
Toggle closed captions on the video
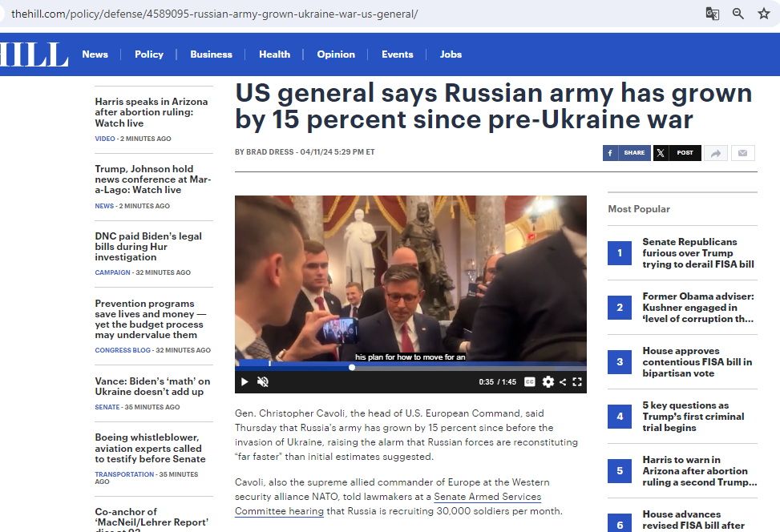coord(530,382)
